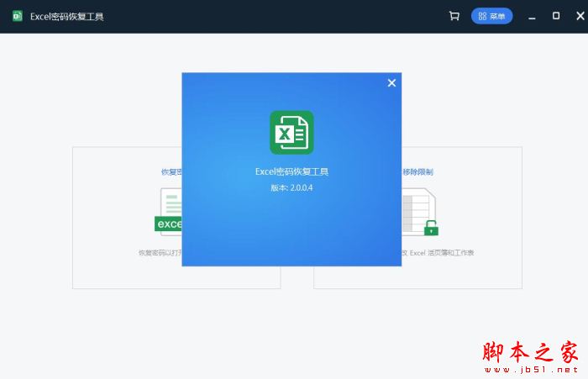
Task: Click Excel密码恢复工具 title in dialog
Action: 291,172
